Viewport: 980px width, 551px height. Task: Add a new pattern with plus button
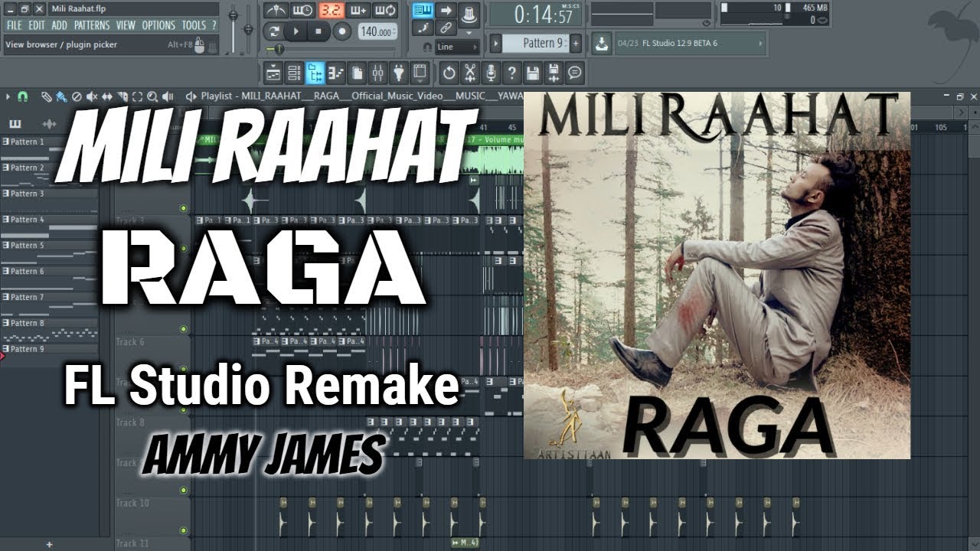coord(576,43)
